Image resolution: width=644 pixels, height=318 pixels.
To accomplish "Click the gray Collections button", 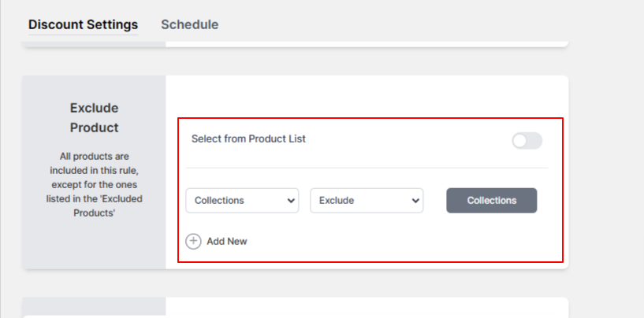I will [492, 201].
